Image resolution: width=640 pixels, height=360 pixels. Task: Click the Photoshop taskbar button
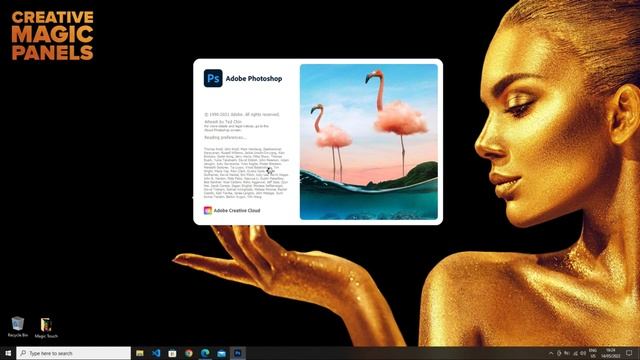click(x=238, y=353)
